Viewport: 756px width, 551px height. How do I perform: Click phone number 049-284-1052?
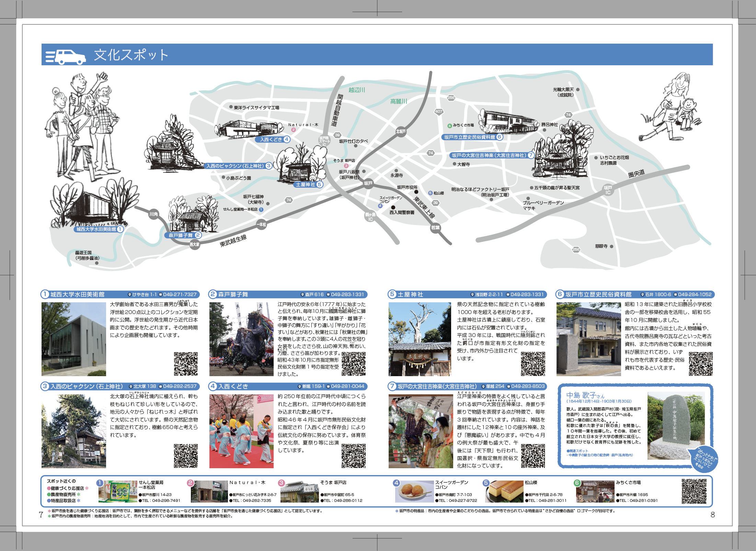(695, 294)
